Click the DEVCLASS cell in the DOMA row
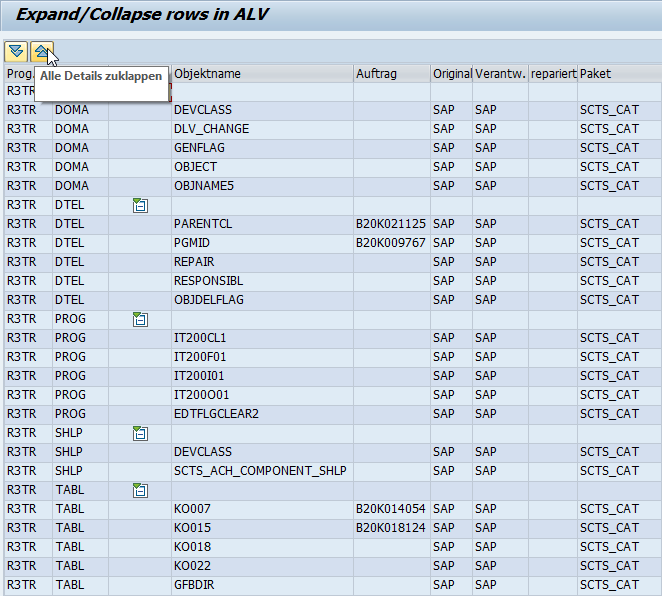 pyautogui.click(x=262, y=110)
